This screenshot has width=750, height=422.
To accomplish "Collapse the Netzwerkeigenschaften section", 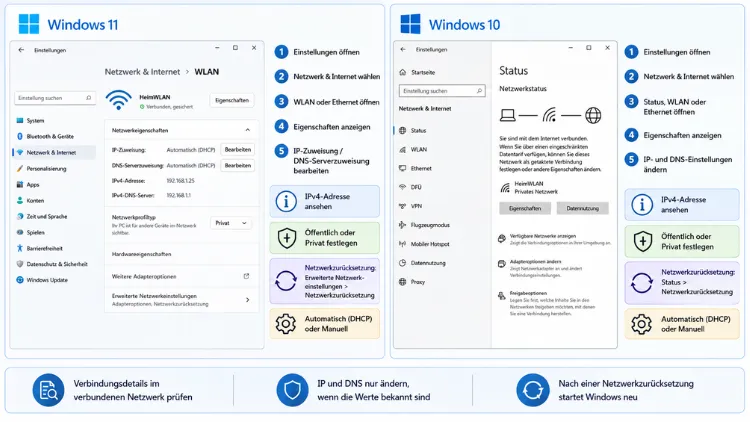I will pos(247,130).
